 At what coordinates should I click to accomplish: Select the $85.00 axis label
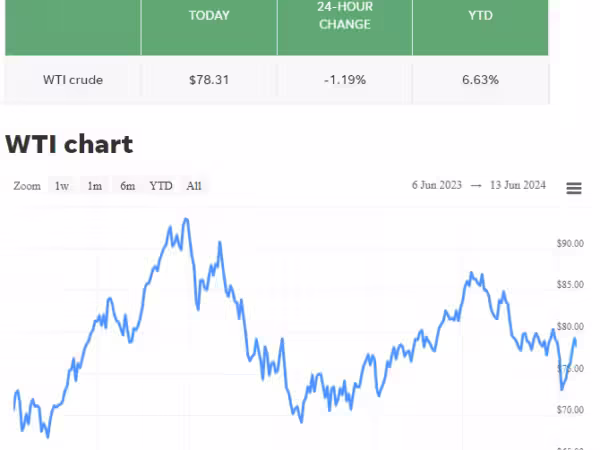(570, 285)
